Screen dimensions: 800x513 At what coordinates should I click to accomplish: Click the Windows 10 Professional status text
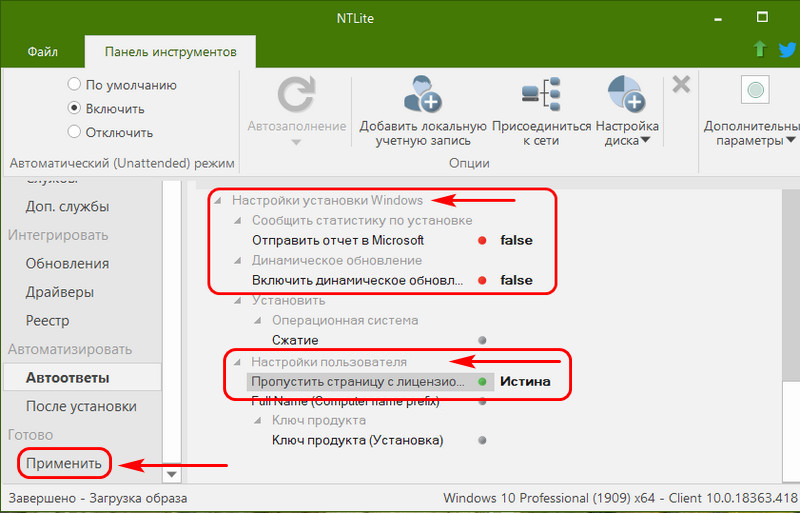pos(621,498)
